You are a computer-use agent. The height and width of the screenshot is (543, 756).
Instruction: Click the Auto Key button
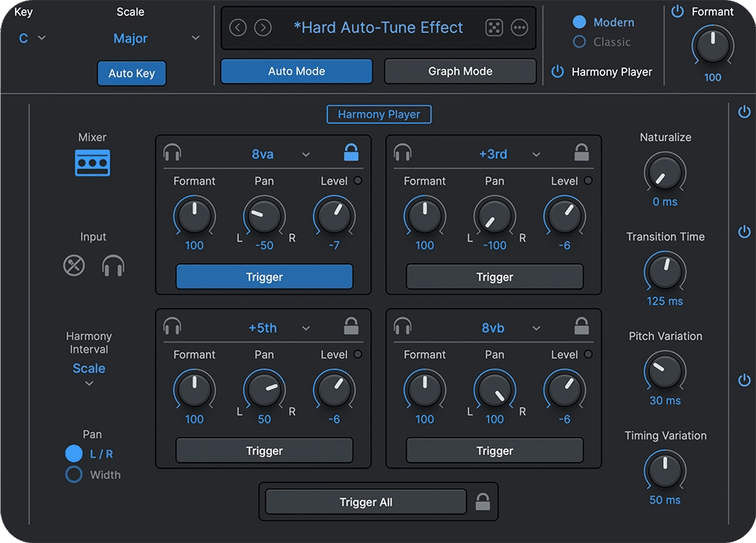pyautogui.click(x=132, y=73)
